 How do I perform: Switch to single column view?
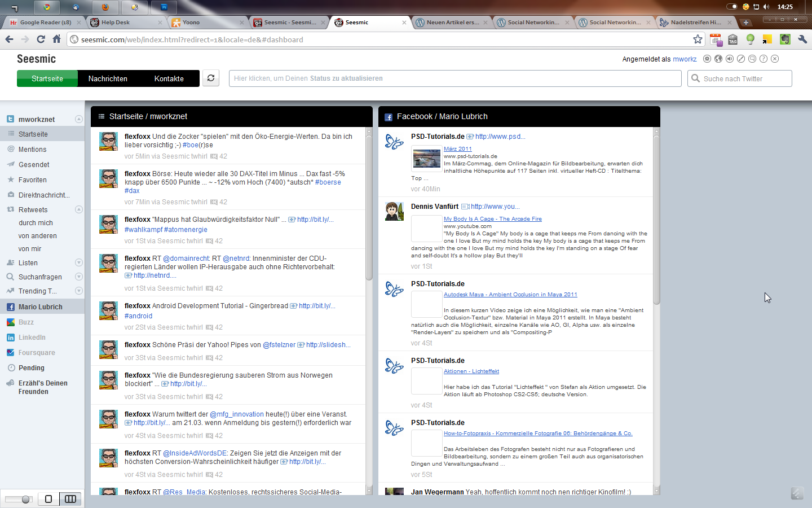coord(48,499)
